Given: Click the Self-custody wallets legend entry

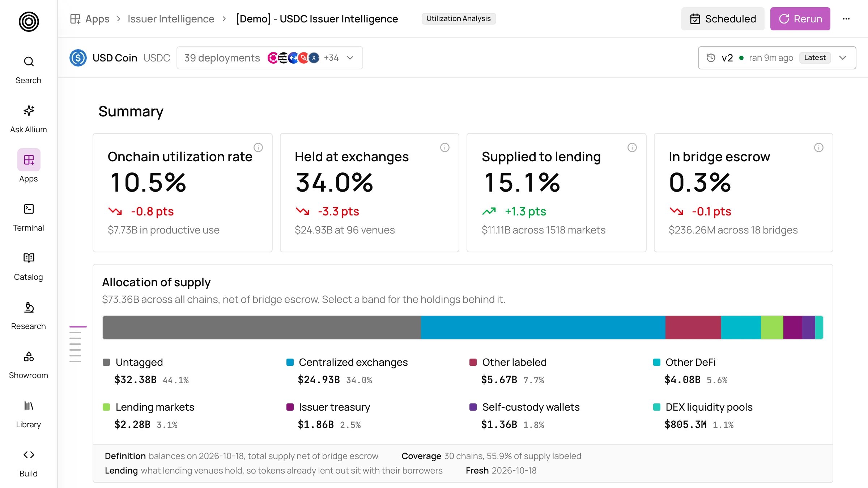Looking at the screenshot, I should (525, 416).
